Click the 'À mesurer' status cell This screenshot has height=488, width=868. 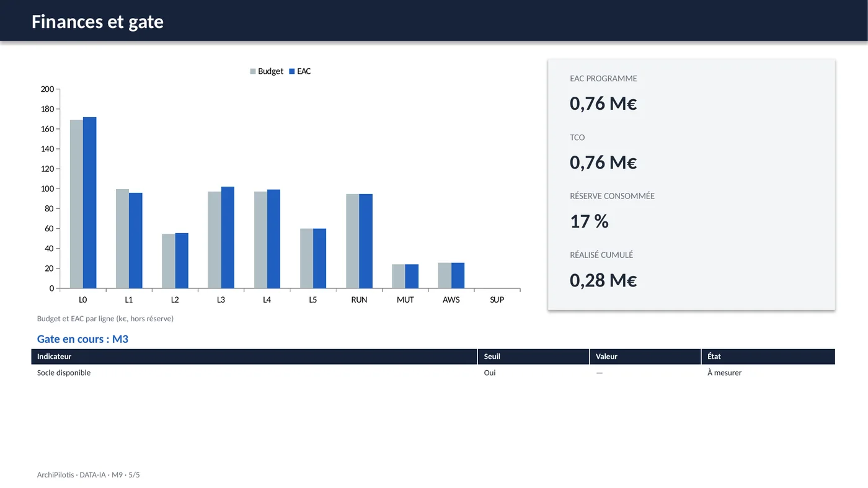click(768, 373)
